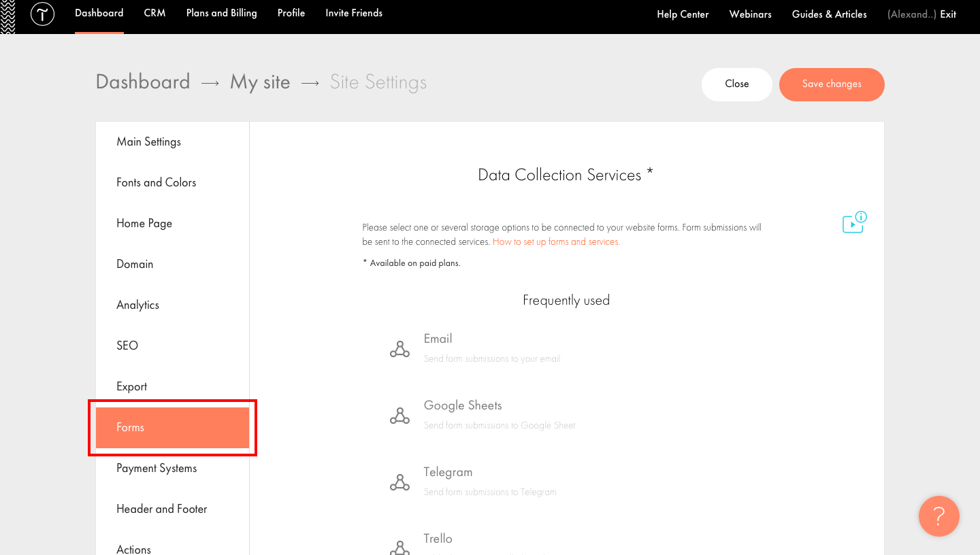Screen dimensions: 980x555
Task: Click the Google Sheets connector icon
Action: pos(399,416)
